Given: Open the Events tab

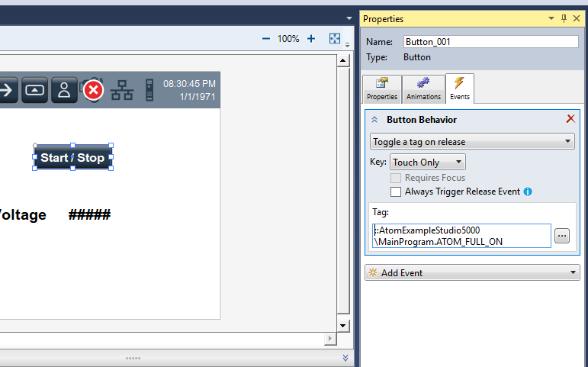Looking at the screenshot, I should pyautogui.click(x=460, y=89).
